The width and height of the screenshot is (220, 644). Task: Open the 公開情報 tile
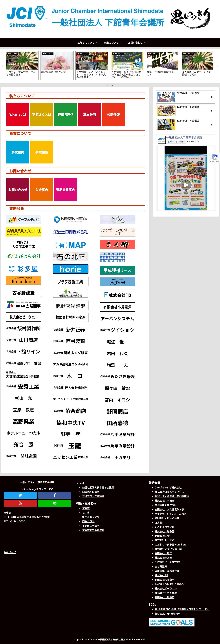tap(113, 115)
